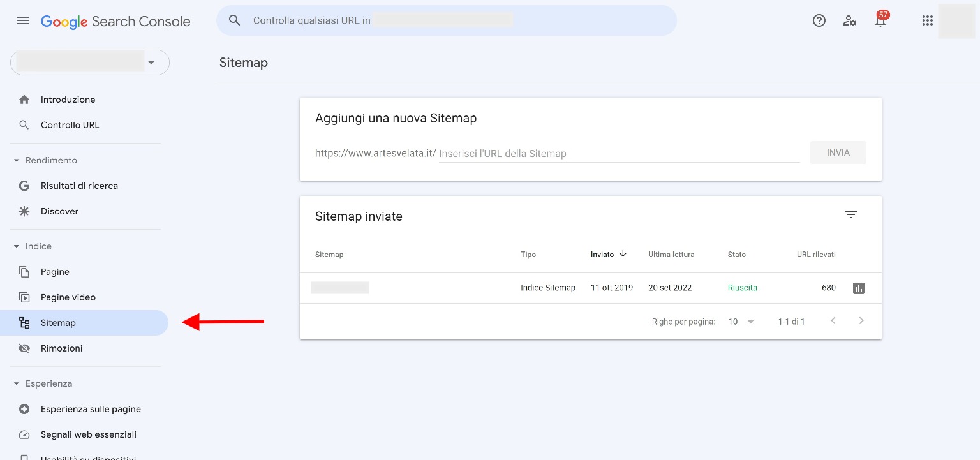Viewport: 980px width, 460px height.
Task: Go to previous page of sitemap table
Action: pyautogui.click(x=833, y=321)
